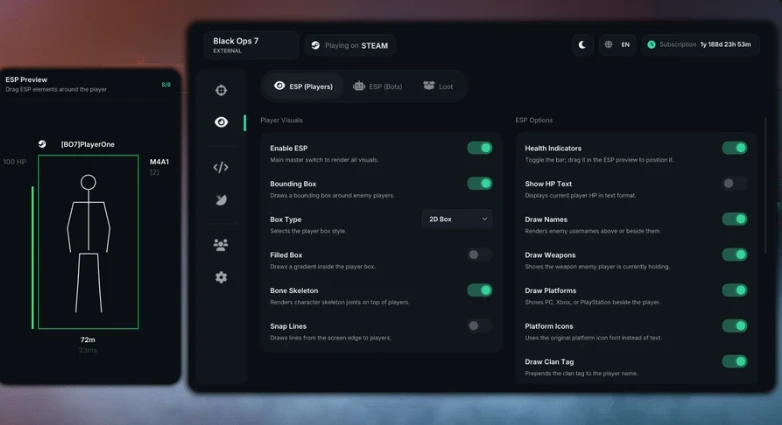The height and width of the screenshot is (425, 782).
Task: Click the chest icon on Loot tab
Action: [429, 86]
